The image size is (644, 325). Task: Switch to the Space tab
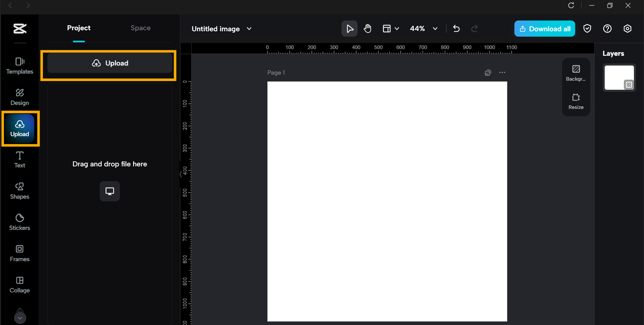coord(140,28)
